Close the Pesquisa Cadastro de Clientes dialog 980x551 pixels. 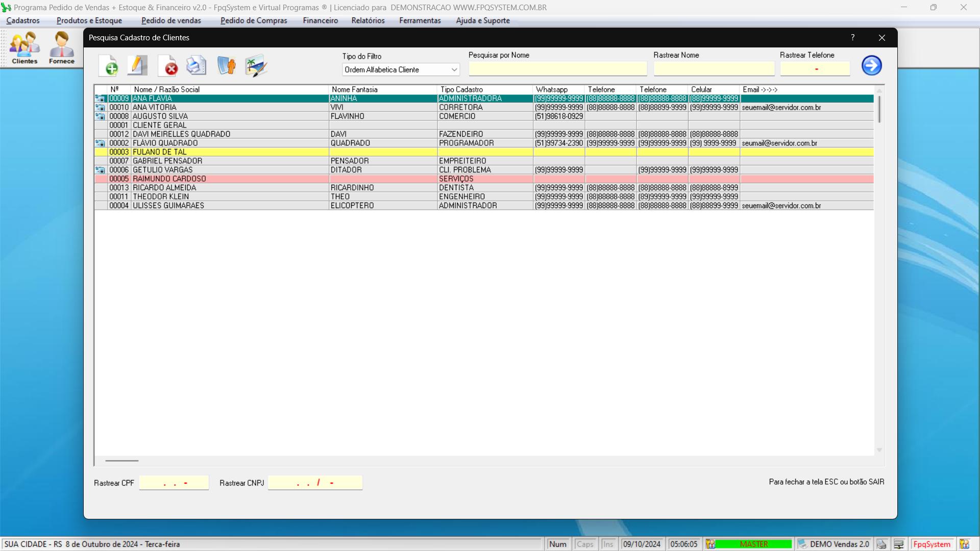click(x=882, y=38)
